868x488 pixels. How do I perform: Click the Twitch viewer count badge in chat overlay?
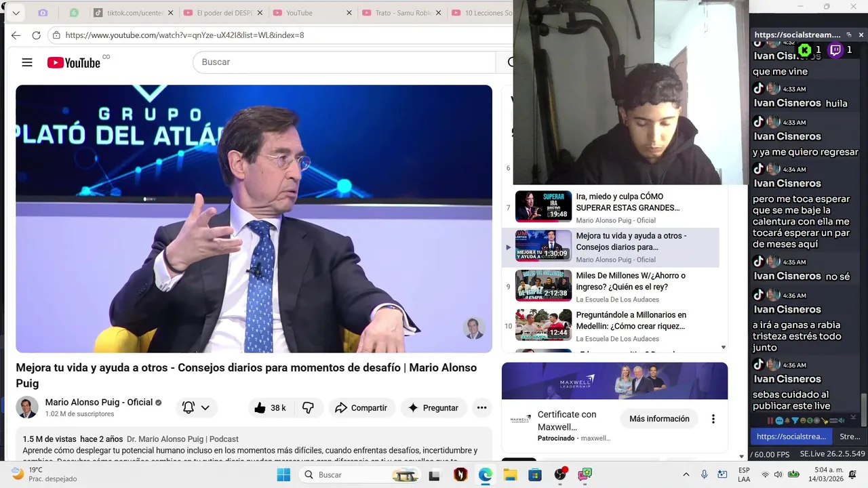click(841, 49)
